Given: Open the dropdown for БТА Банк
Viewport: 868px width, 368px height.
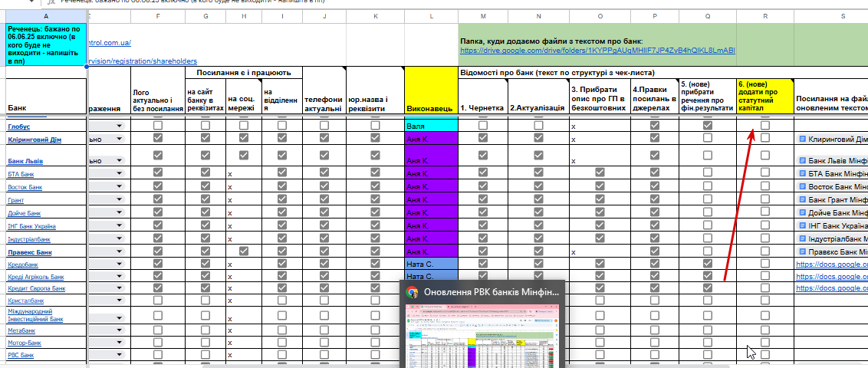Looking at the screenshot, I should click(119, 174).
